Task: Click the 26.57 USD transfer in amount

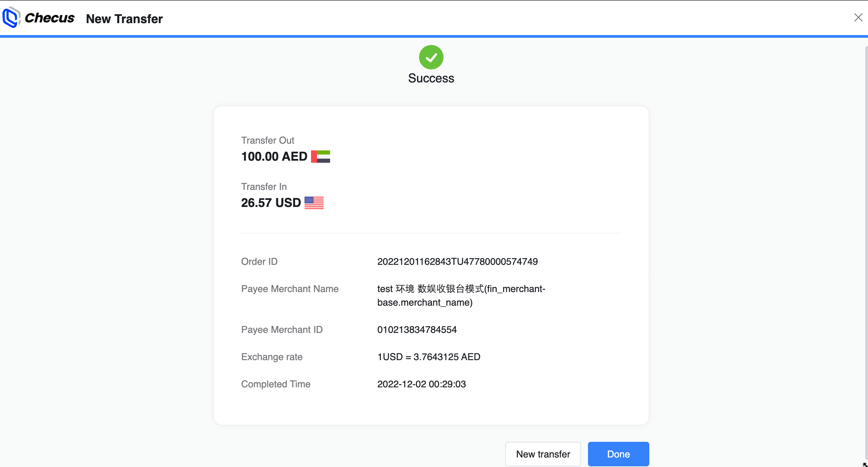Action: pos(271,203)
